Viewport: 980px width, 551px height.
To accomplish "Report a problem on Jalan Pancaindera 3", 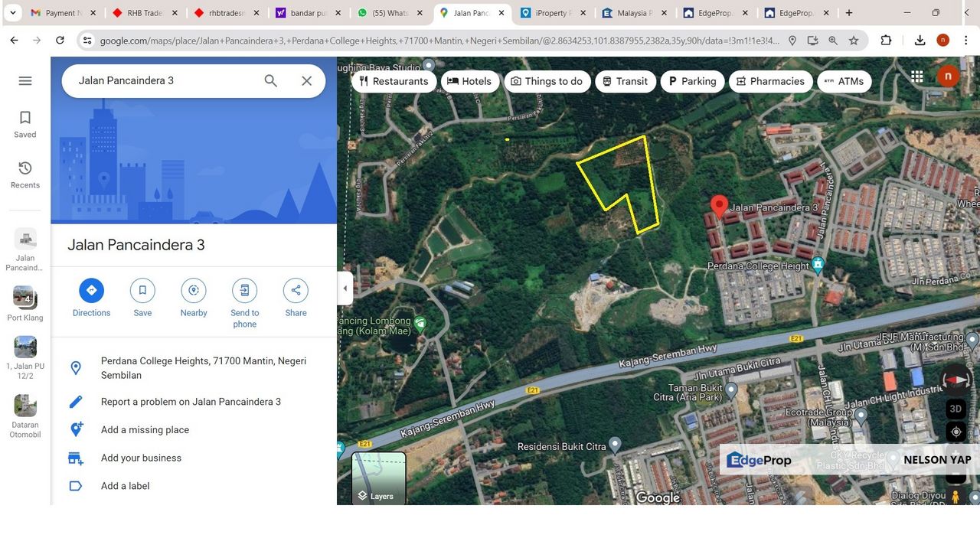I will click(194, 402).
